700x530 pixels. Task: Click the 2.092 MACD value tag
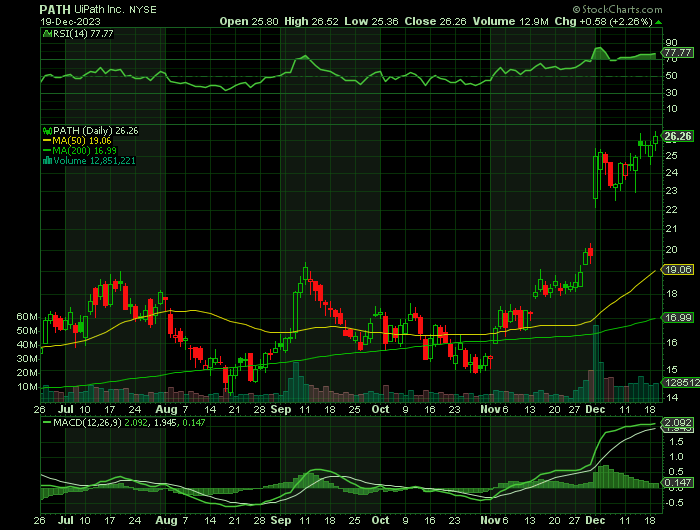[x=678, y=422]
